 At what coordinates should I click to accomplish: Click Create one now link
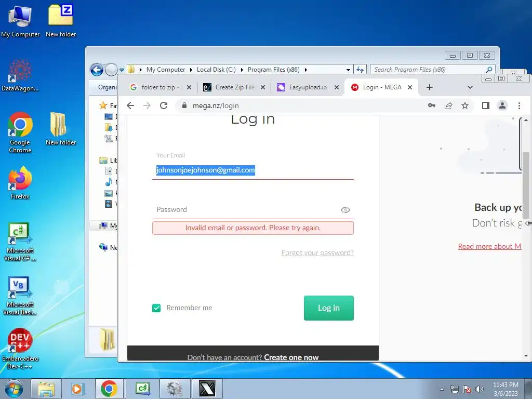tap(291, 357)
